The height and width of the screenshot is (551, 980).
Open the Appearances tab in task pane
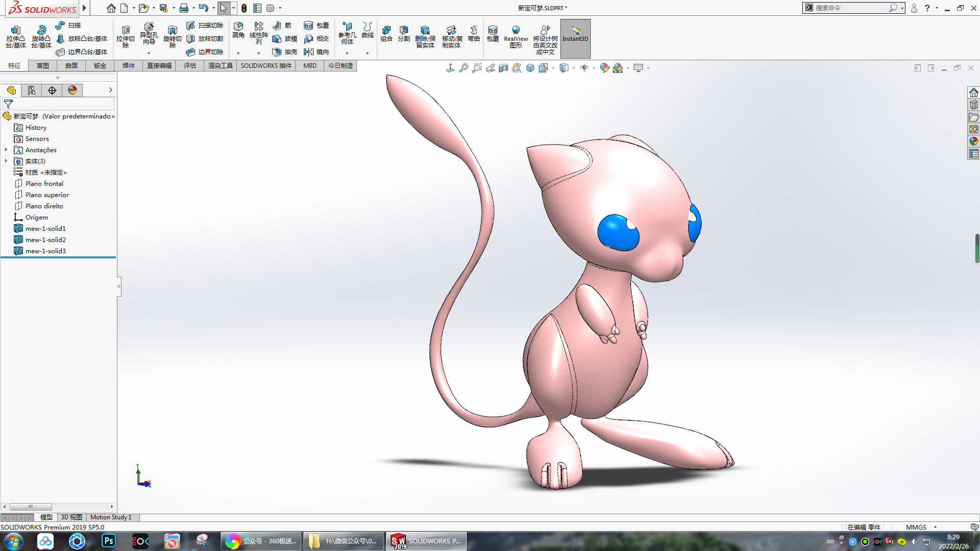(x=974, y=141)
